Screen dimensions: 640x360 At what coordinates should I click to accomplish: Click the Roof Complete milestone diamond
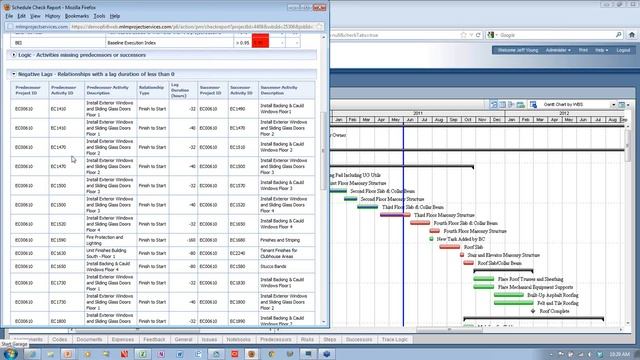click(533, 311)
